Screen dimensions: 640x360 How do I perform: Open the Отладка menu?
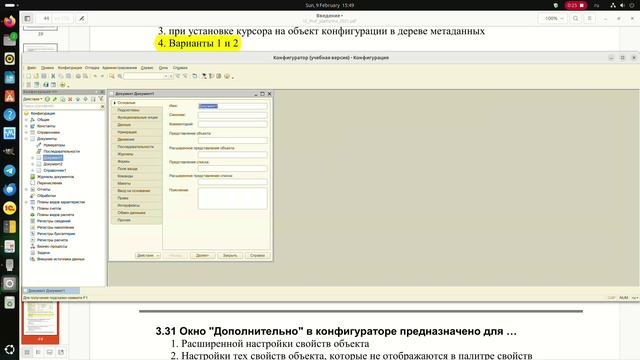click(x=92, y=68)
